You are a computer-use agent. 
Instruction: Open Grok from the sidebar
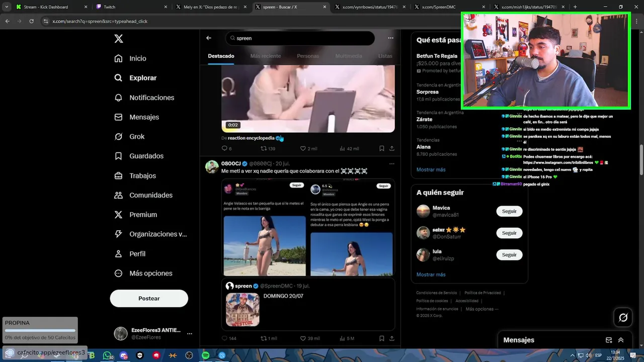click(129, 136)
